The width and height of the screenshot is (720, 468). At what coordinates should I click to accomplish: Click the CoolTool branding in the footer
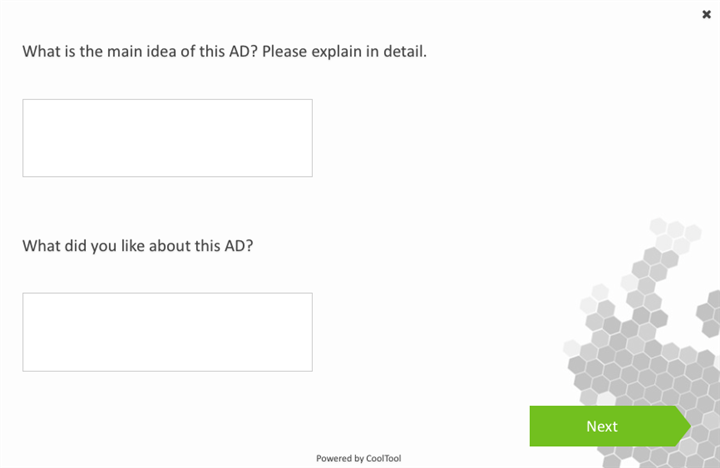384,459
